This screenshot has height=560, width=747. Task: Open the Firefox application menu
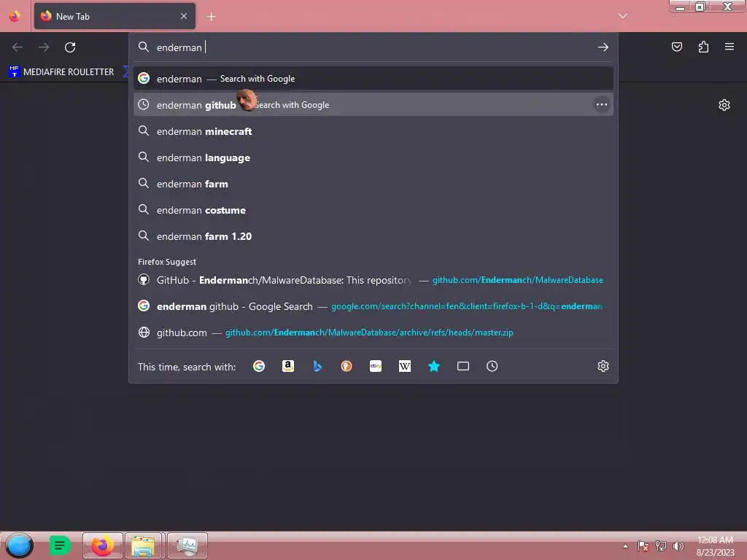coord(729,47)
